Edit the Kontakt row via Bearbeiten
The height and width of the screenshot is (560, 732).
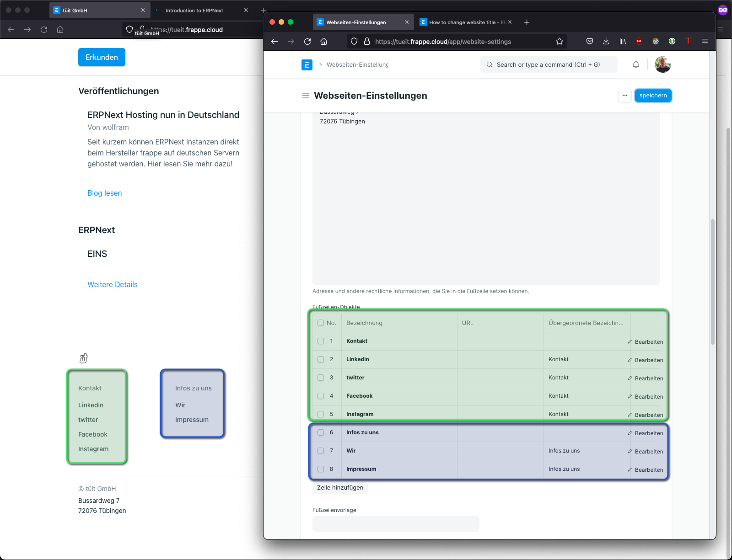point(645,342)
